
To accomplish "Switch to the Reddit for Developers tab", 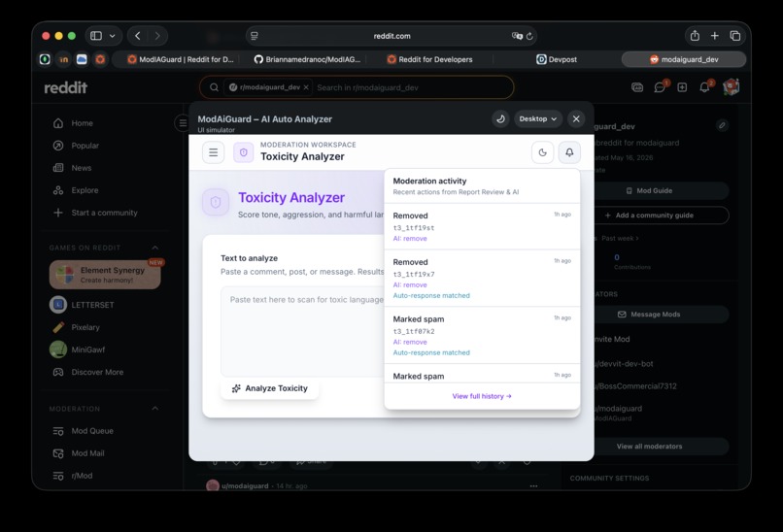I will (x=429, y=59).
